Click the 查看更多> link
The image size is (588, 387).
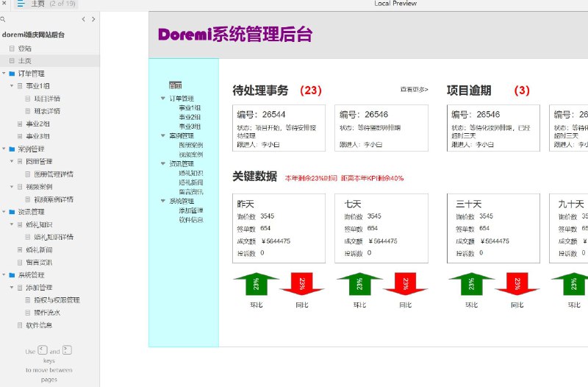click(414, 89)
